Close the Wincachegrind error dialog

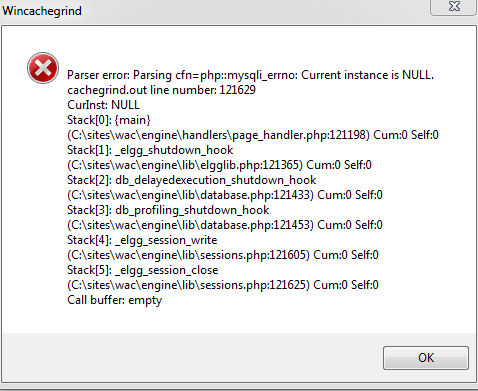(x=454, y=7)
